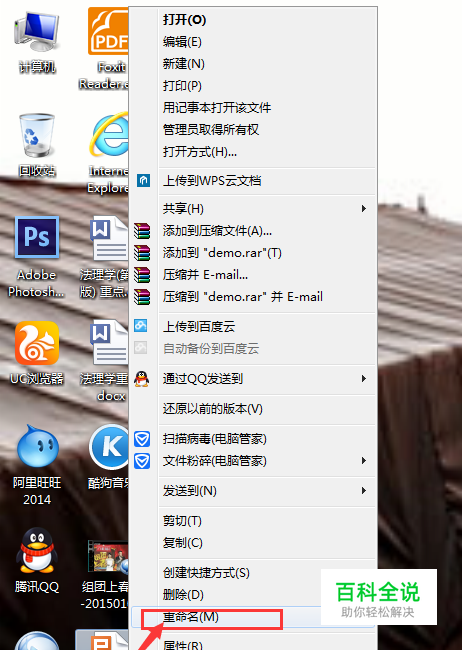This screenshot has height=650, width=462.
Task: Select the Adobe Photoshop desktop icon
Action: coord(37,237)
